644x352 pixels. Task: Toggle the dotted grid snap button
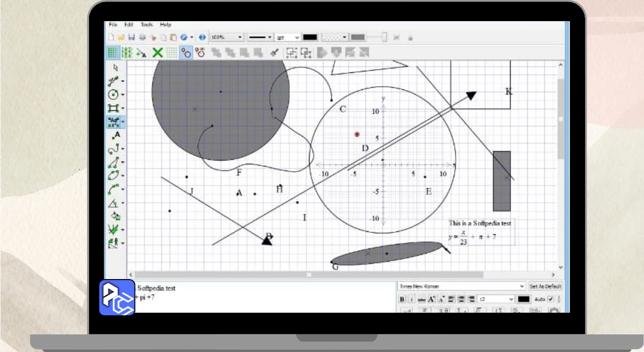point(172,52)
